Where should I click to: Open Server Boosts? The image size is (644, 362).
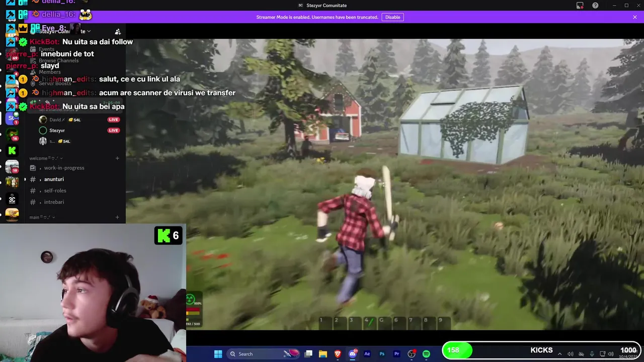55,83
